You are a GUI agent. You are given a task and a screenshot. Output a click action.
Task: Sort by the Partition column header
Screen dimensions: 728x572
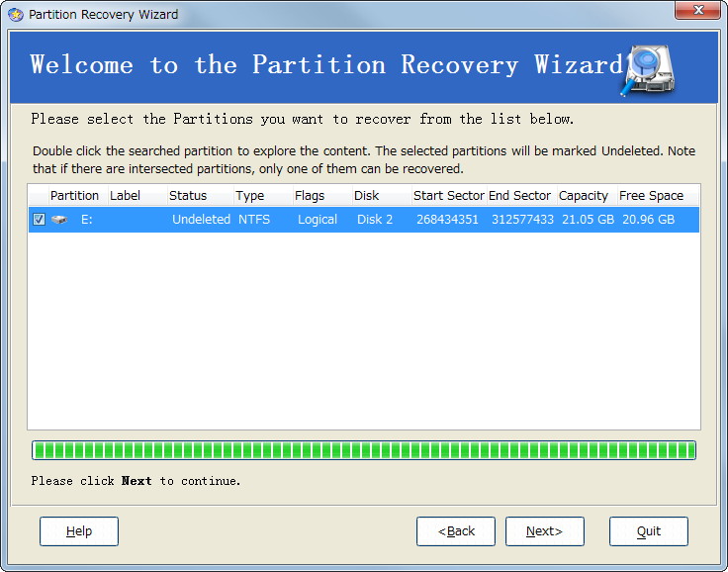[x=77, y=196]
